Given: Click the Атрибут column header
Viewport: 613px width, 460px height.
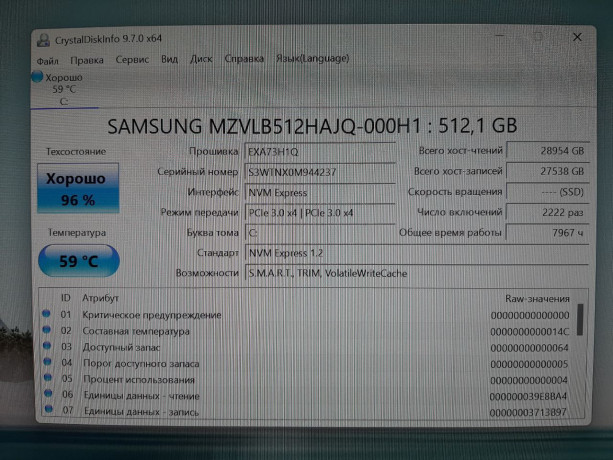Looking at the screenshot, I should [100, 298].
